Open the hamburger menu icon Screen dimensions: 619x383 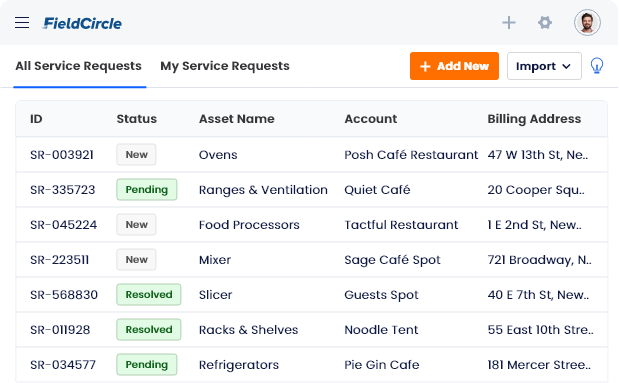[x=22, y=23]
